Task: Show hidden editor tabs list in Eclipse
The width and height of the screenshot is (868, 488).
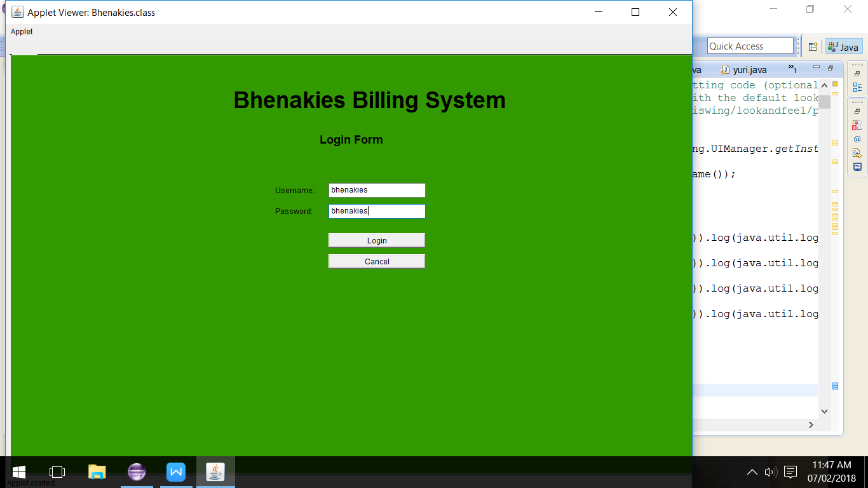Action: coord(792,68)
